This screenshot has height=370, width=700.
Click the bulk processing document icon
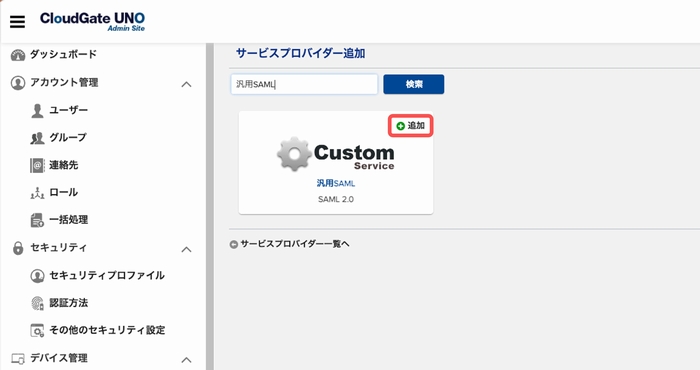click(38, 220)
